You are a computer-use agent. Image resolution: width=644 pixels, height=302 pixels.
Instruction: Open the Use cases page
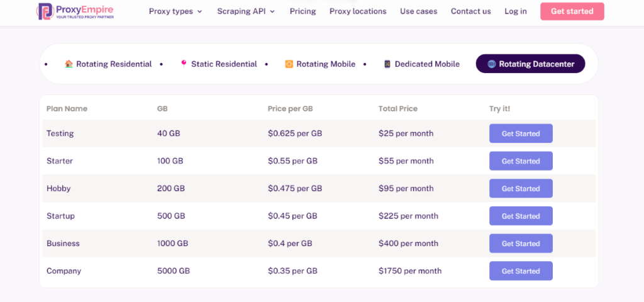click(418, 11)
